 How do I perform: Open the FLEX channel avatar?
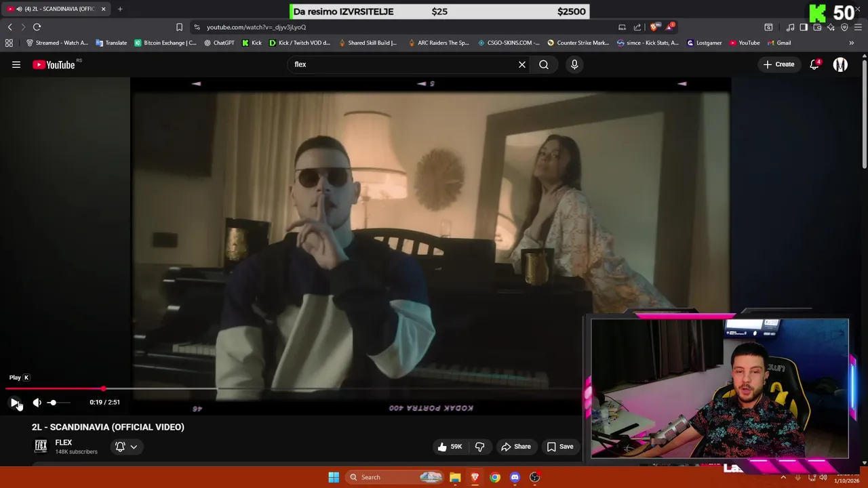coord(41,446)
